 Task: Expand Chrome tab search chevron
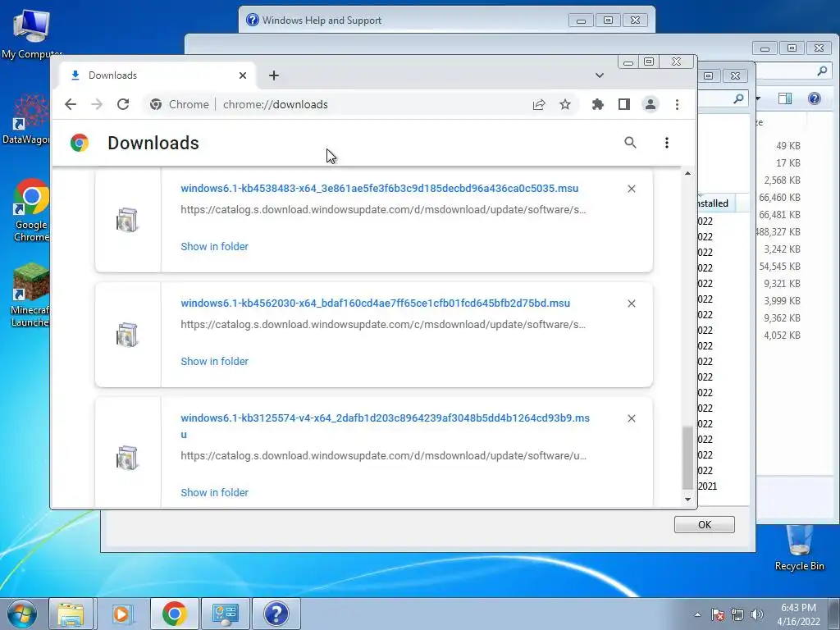(600, 75)
